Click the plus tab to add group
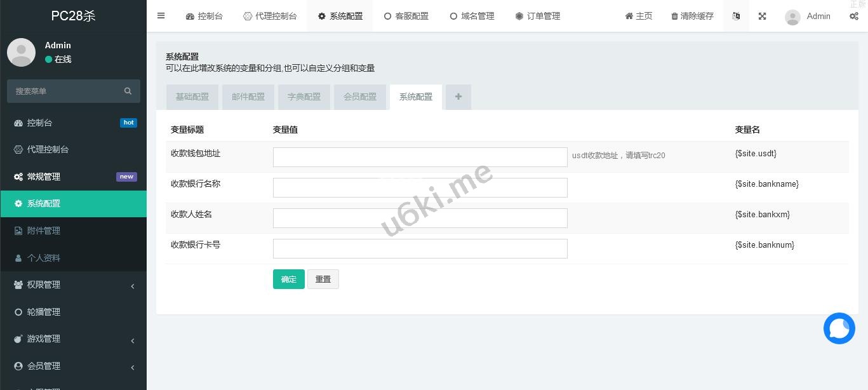The height and width of the screenshot is (390, 868). tap(458, 97)
